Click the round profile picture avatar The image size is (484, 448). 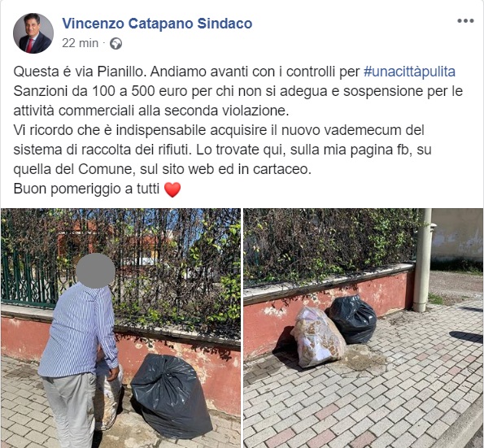(33, 33)
